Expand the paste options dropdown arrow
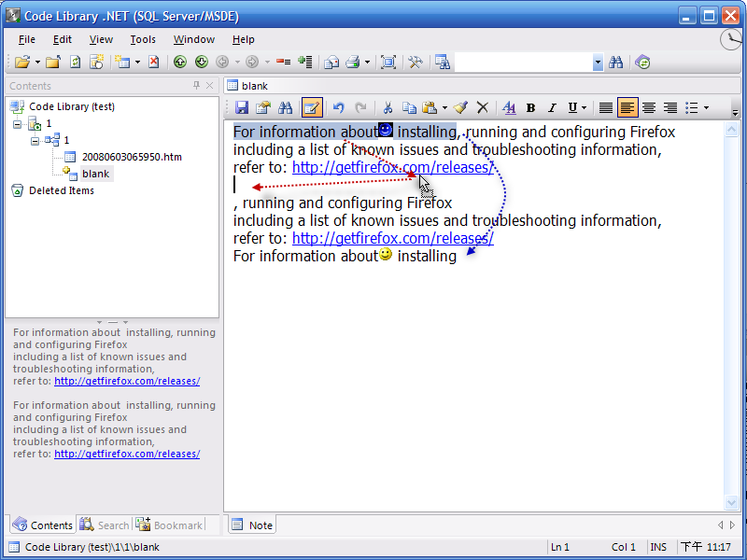Screen dimensions: 747x560 pyautogui.click(x=444, y=108)
